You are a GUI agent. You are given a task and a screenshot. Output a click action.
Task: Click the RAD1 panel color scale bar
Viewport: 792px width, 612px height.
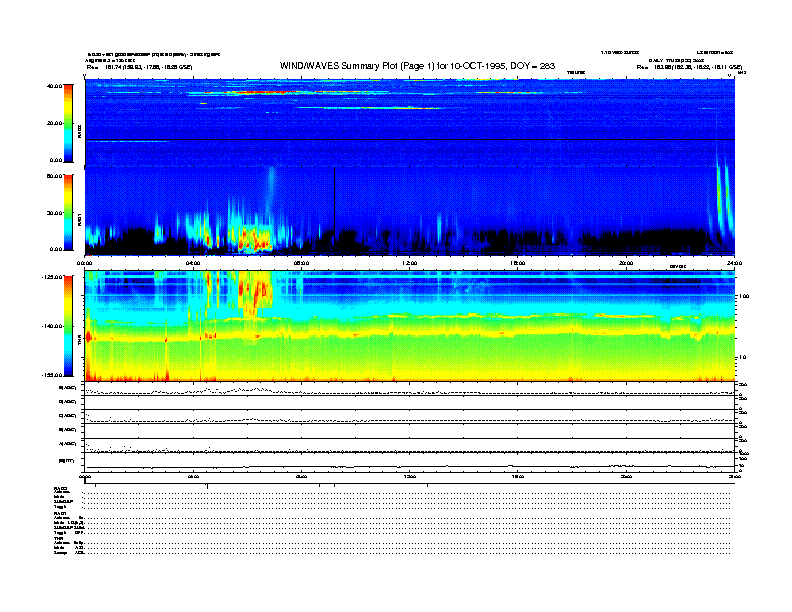(68, 212)
